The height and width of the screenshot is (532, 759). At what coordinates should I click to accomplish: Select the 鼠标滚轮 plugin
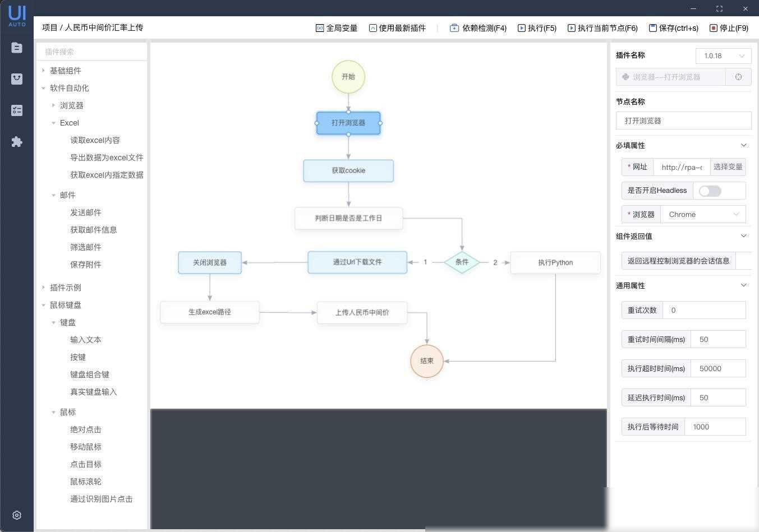tap(86, 482)
